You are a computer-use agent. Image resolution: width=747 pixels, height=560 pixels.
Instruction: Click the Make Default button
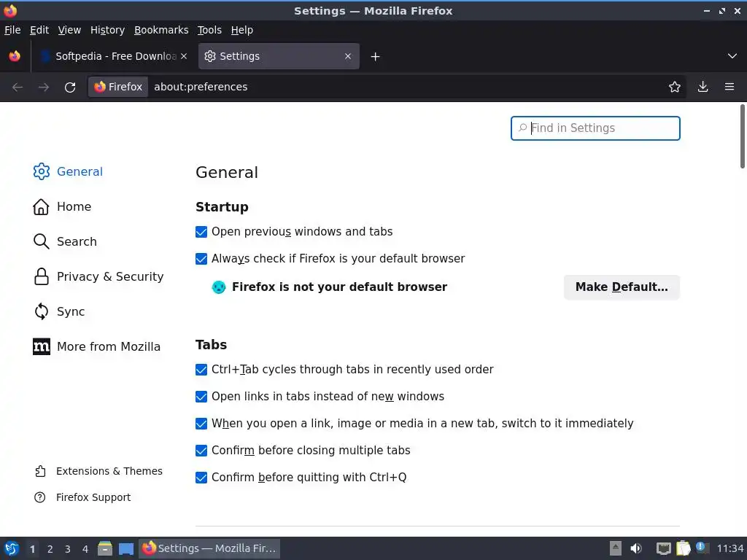(x=622, y=287)
